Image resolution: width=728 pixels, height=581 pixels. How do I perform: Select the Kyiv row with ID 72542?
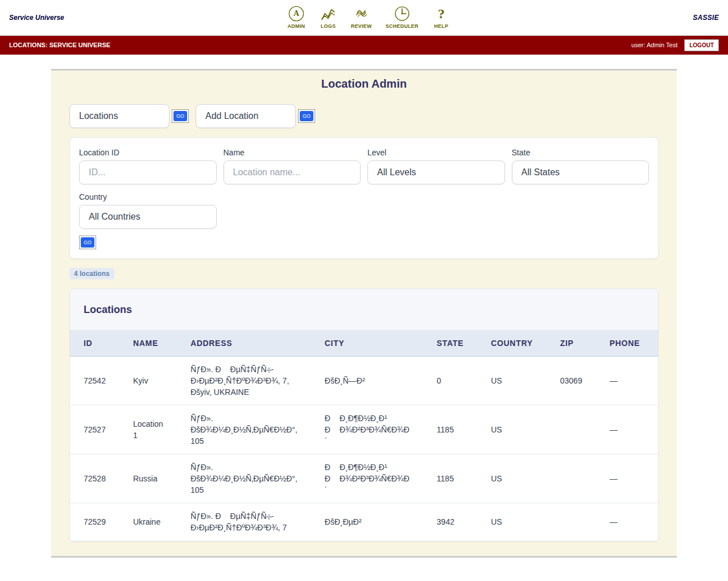pos(364,381)
